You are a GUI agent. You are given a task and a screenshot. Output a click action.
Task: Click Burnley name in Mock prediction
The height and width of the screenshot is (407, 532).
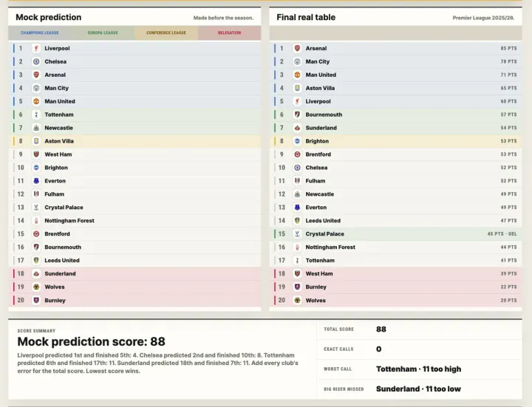click(55, 300)
